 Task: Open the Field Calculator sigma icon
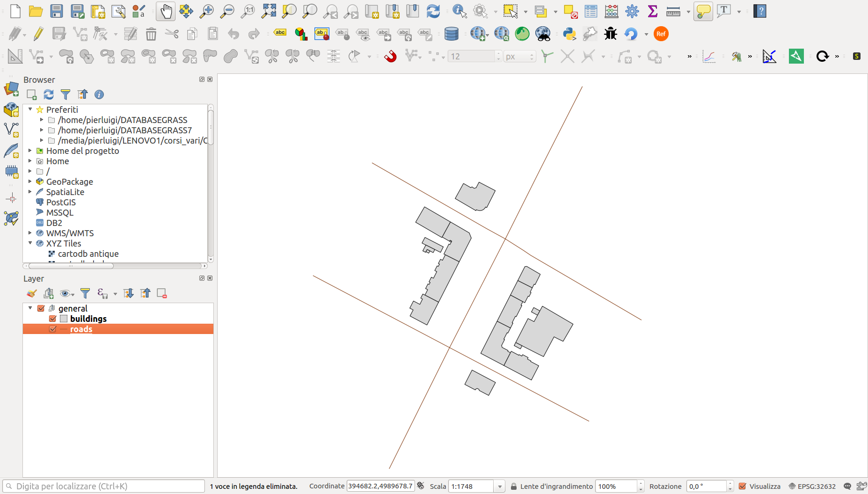coord(652,11)
